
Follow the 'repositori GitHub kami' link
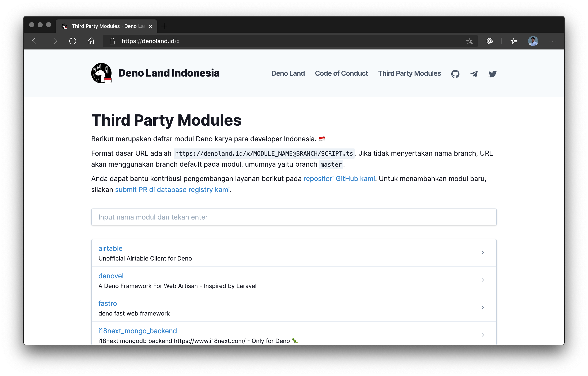(339, 178)
